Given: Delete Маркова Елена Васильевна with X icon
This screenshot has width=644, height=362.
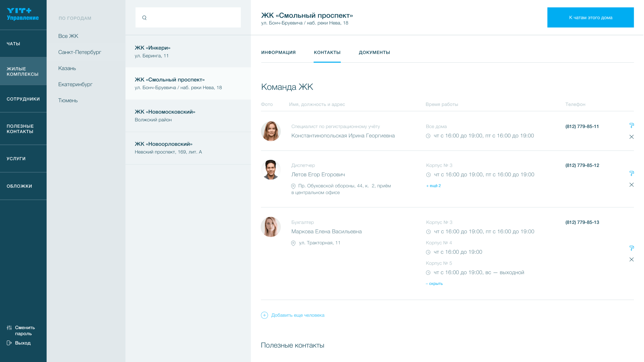Looking at the screenshot, I should point(632,259).
